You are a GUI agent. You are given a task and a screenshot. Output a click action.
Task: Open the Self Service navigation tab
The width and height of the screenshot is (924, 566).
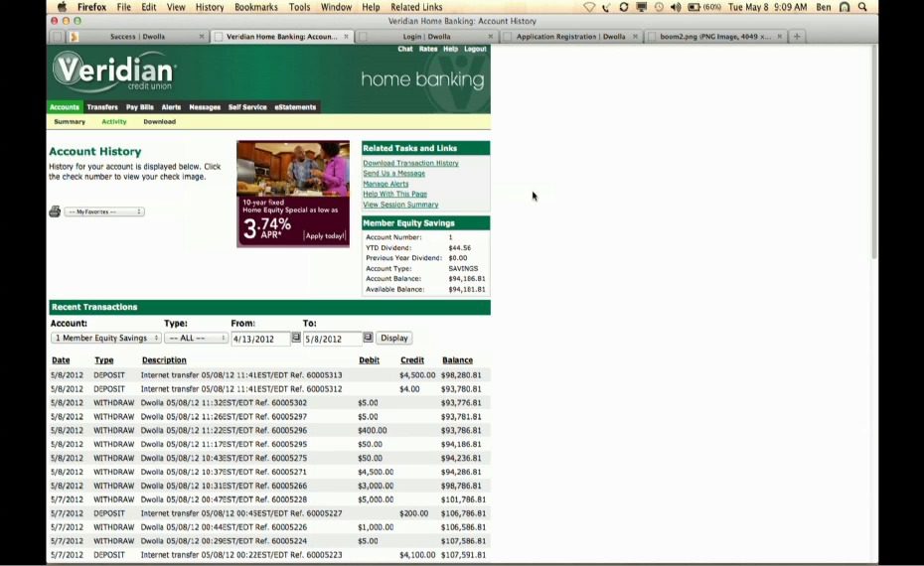coord(247,107)
